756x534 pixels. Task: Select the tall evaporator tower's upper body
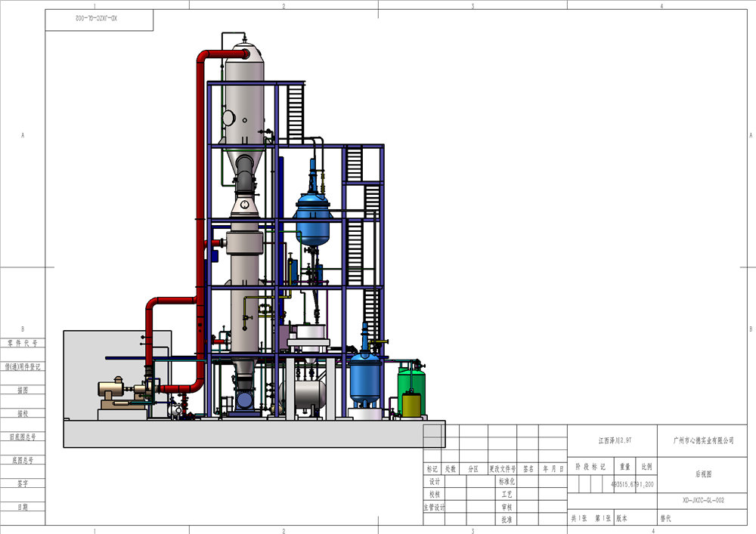pyautogui.click(x=245, y=94)
